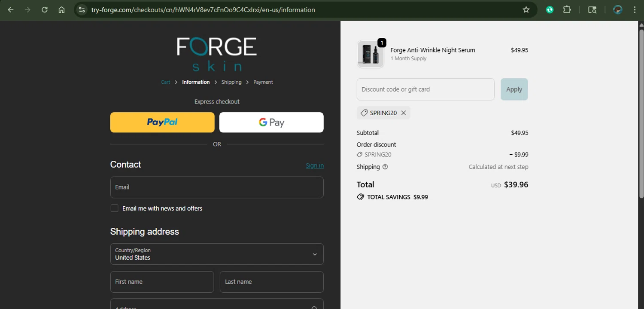Viewport: 644px width, 309px height.
Task: Open the browser profile avatar
Action: coord(618,9)
